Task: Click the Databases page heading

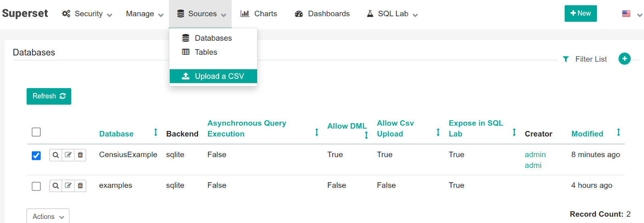Action: [34, 52]
